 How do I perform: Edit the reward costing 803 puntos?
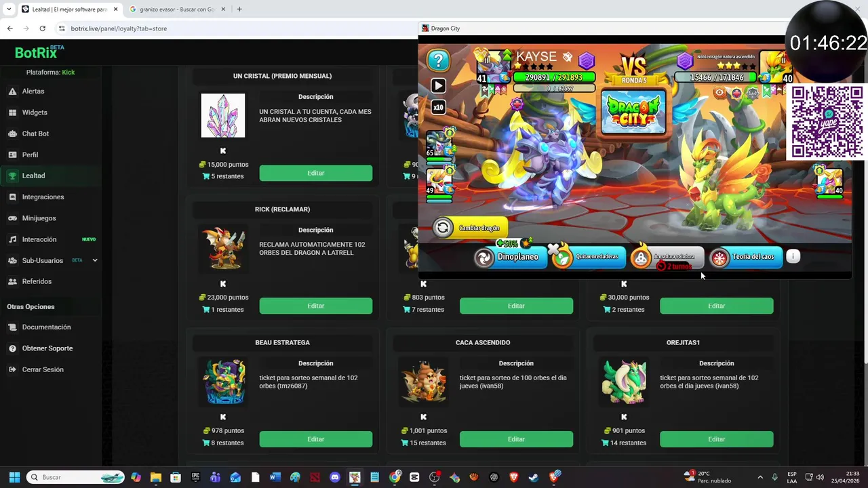[516, 306]
